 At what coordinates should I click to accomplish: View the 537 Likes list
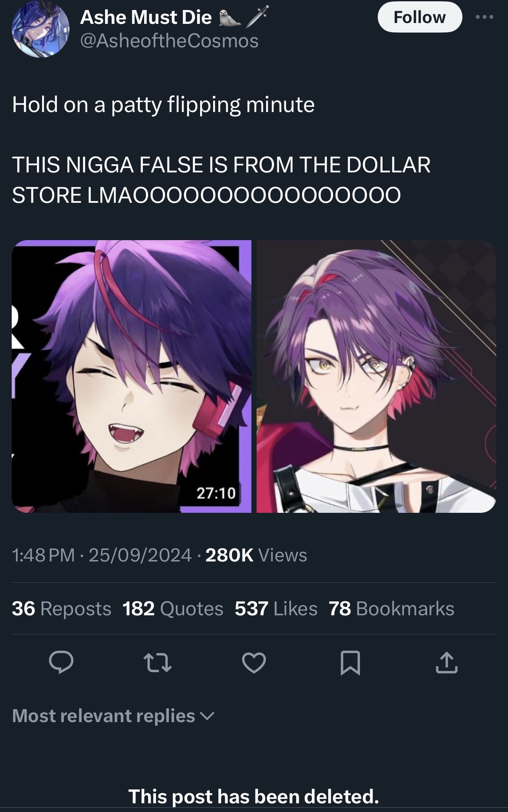click(276, 608)
